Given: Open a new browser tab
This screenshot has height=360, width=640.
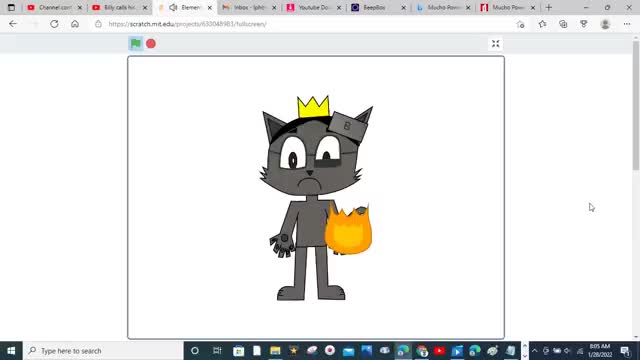Looking at the screenshot, I should pos(549,7).
